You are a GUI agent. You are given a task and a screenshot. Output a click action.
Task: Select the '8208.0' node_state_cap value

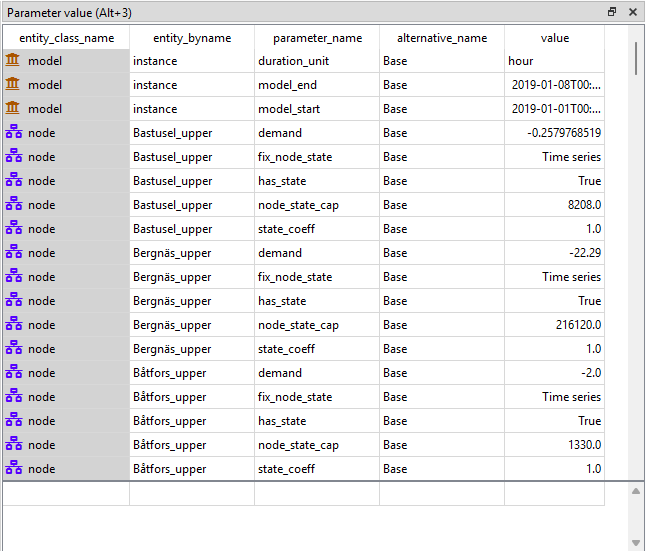[x=555, y=204]
